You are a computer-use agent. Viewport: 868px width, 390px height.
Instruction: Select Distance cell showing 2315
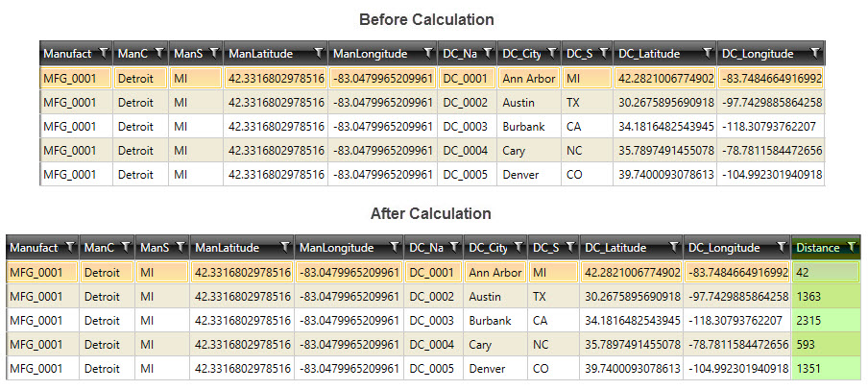826,321
